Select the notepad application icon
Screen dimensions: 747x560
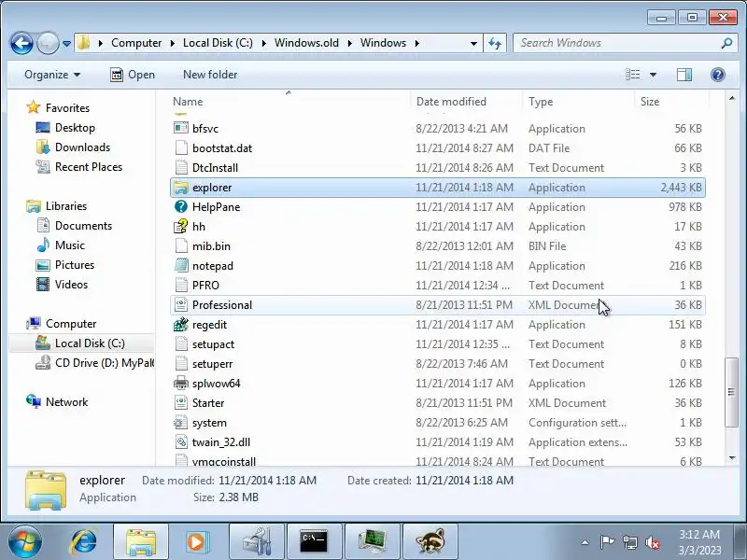pos(180,265)
